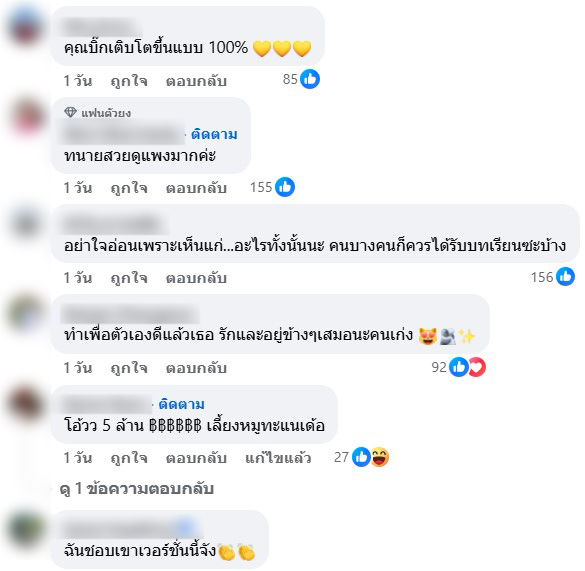Expand 'ดู 1 ข้อความตอบกลับ' replies
585x571 pixels.
click(137, 489)
